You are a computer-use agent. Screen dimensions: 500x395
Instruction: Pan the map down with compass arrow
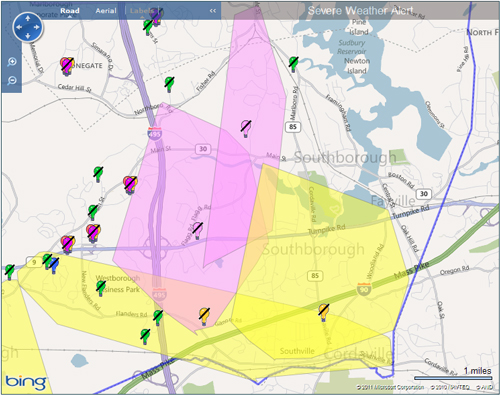point(28,36)
